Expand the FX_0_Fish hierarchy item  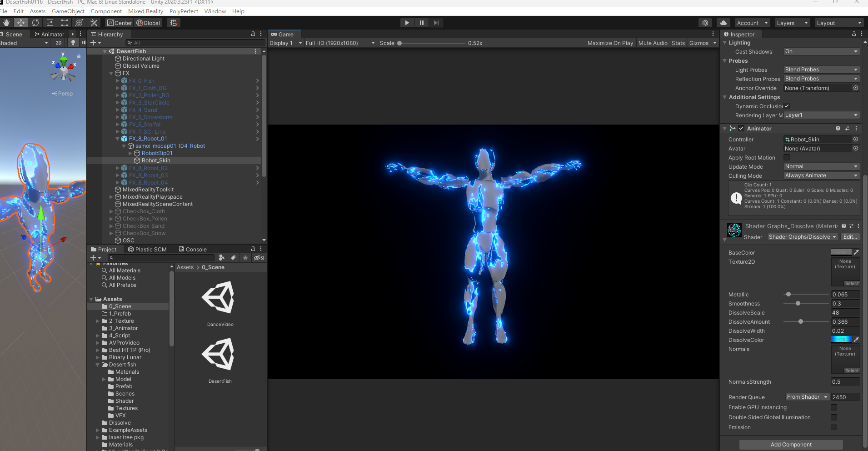coord(118,80)
